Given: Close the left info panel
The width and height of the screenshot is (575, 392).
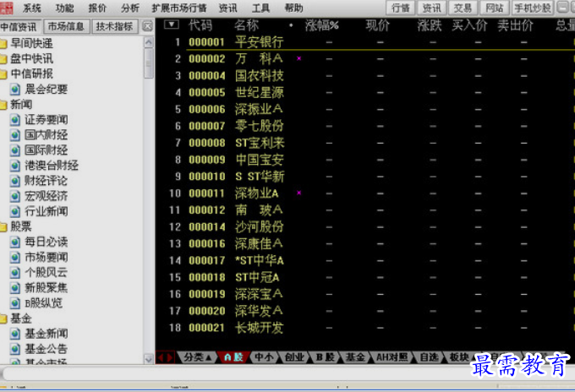Looking at the screenshot, I should (x=147, y=26).
